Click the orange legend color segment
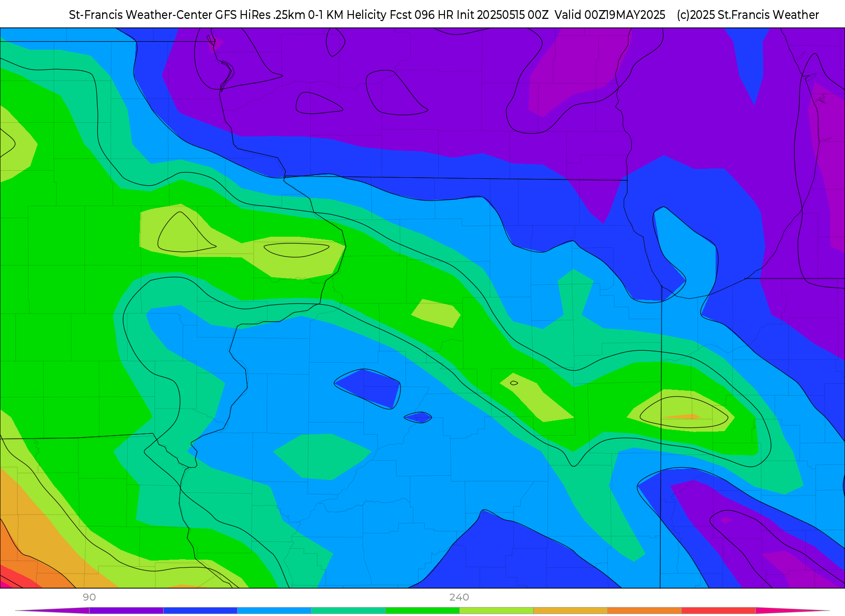Screen dimensions: 845x616 (644, 611)
